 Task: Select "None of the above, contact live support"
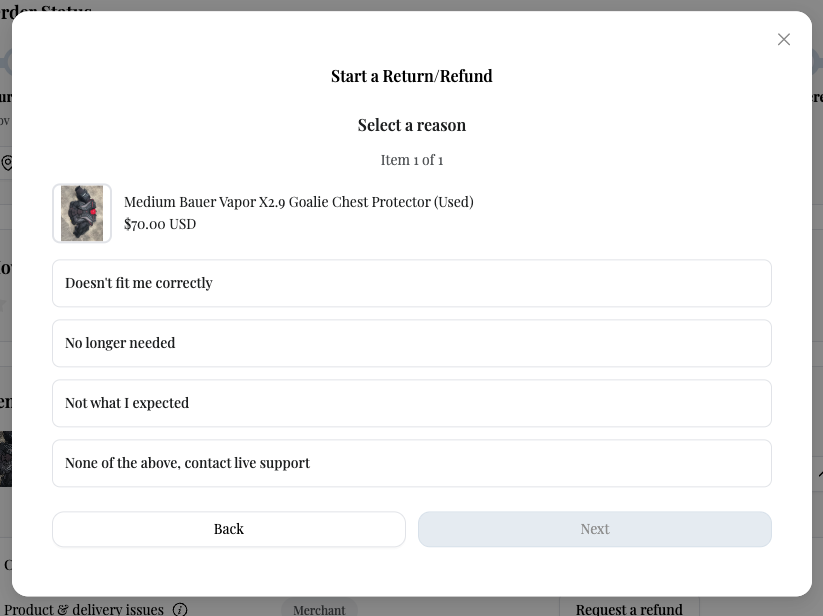[x=411, y=463]
